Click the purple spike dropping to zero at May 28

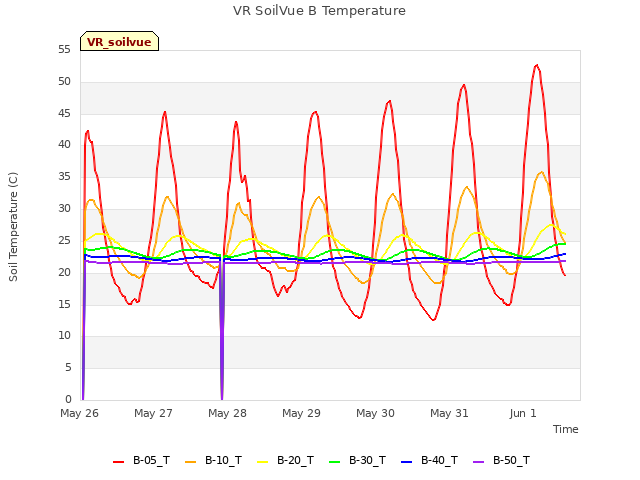click(222, 331)
